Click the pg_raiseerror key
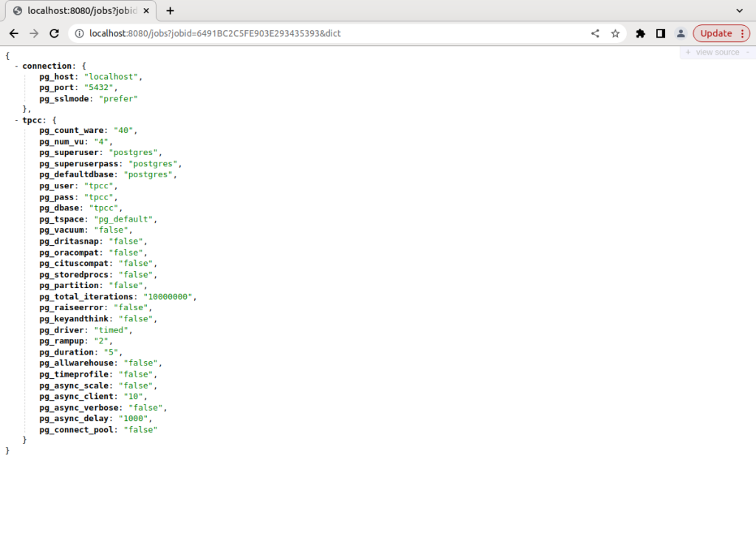 (72, 307)
